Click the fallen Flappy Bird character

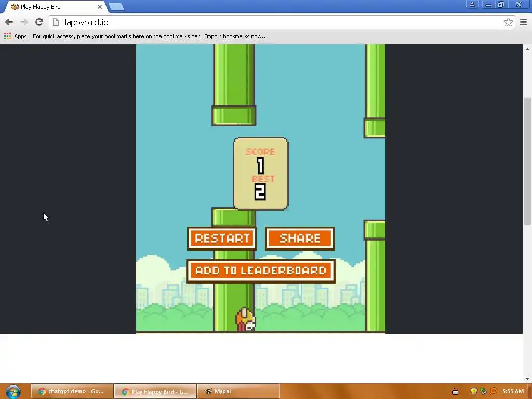pos(246,320)
